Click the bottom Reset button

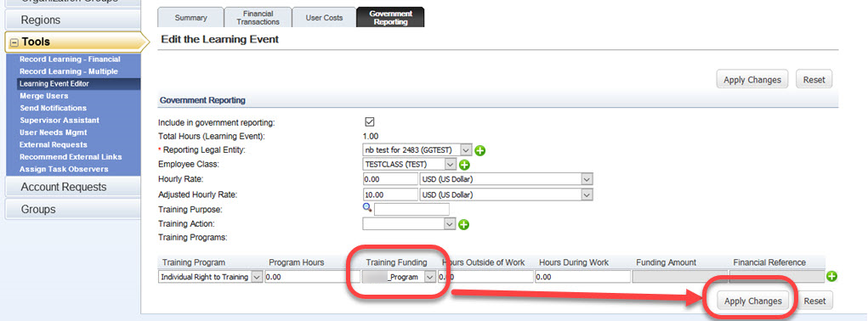(814, 301)
